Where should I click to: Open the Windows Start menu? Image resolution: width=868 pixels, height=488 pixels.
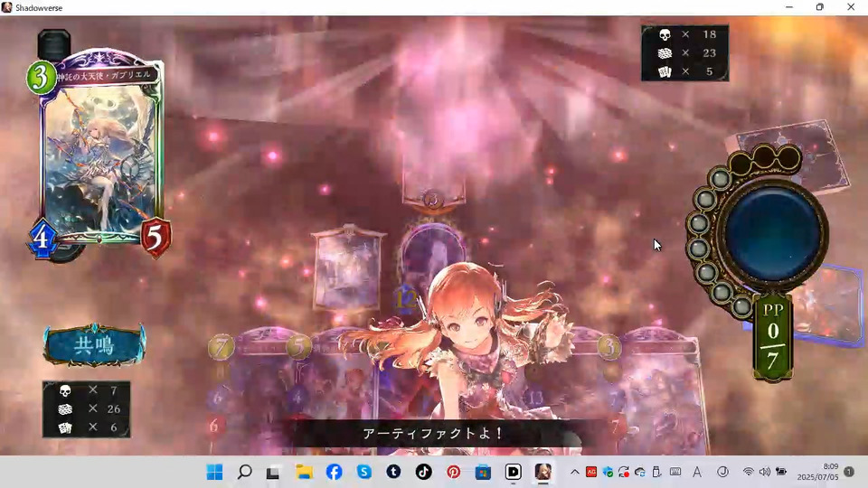click(215, 472)
